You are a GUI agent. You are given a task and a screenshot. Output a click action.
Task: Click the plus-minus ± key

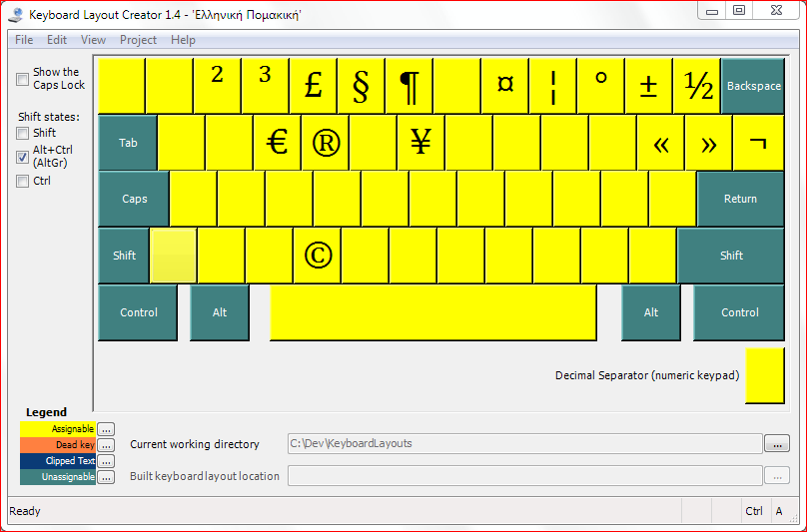tap(648, 86)
